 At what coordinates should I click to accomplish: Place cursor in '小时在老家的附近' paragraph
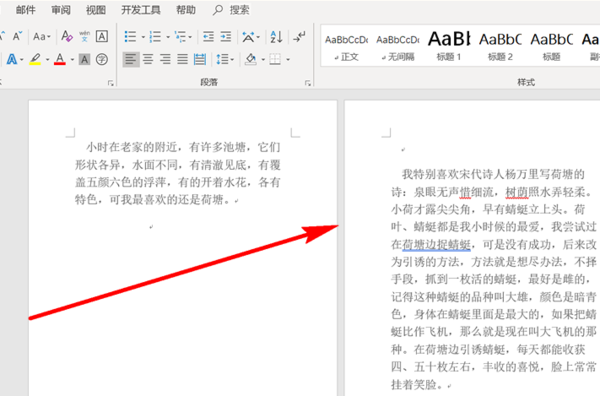tap(178, 173)
